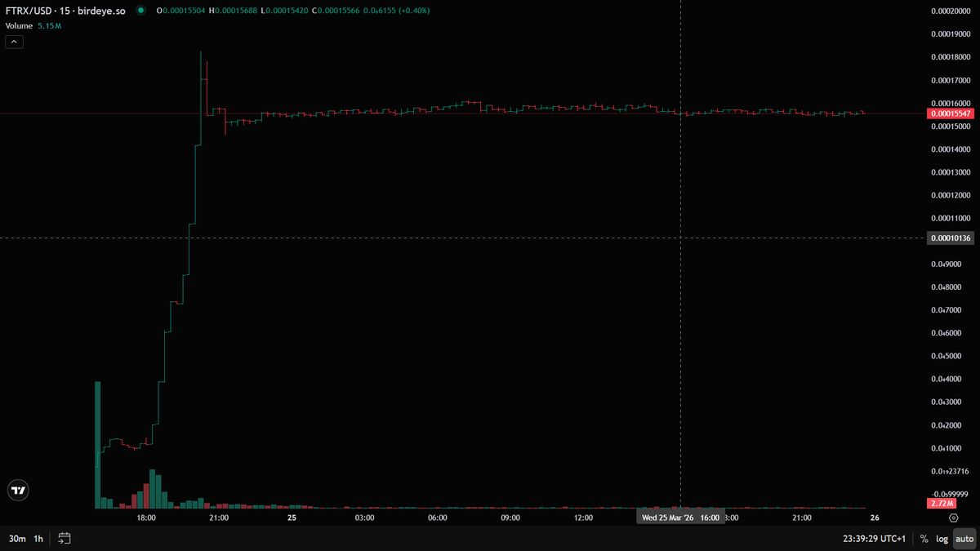This screenshot has height=551, width=980.
Task: Click the bold 26 date axis label
Action: tap(875, 518)
